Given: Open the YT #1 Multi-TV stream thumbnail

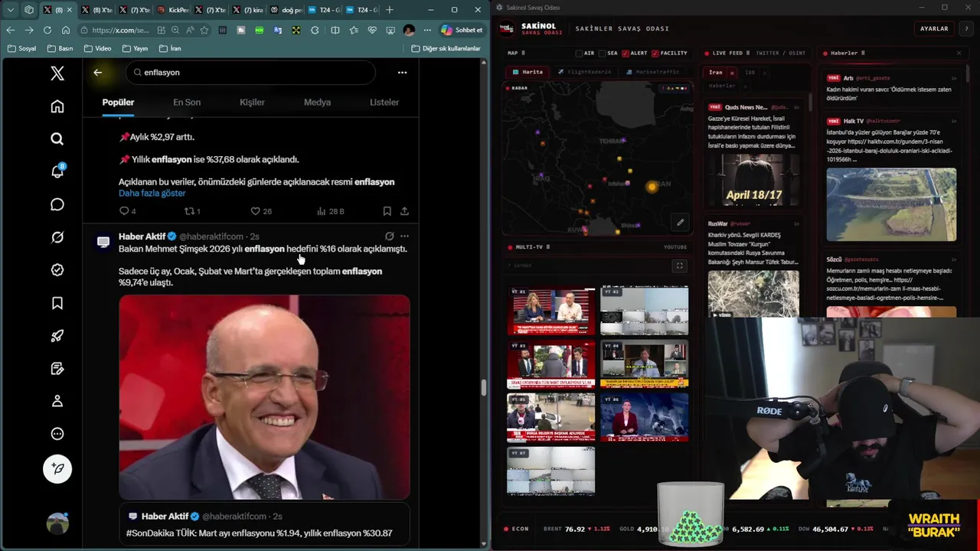Looking at the screenshot, I should coord(551,311).
